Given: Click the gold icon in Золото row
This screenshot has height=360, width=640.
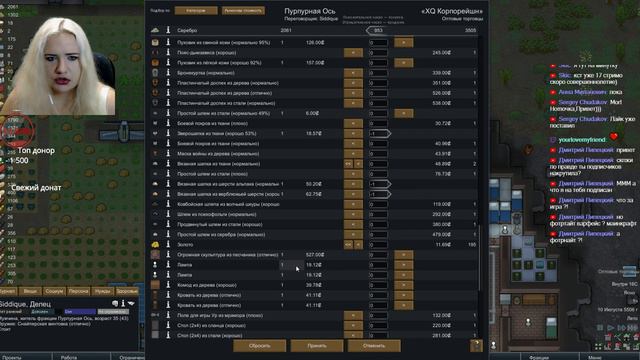Looking at the screenshot, I should click(x=155, y=244).
